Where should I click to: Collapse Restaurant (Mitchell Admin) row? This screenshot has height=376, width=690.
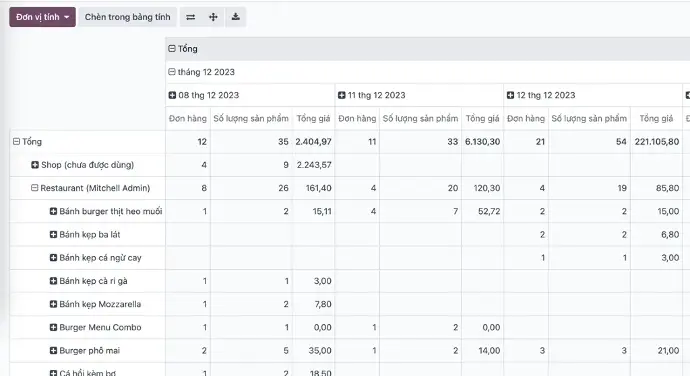[88, 188]
